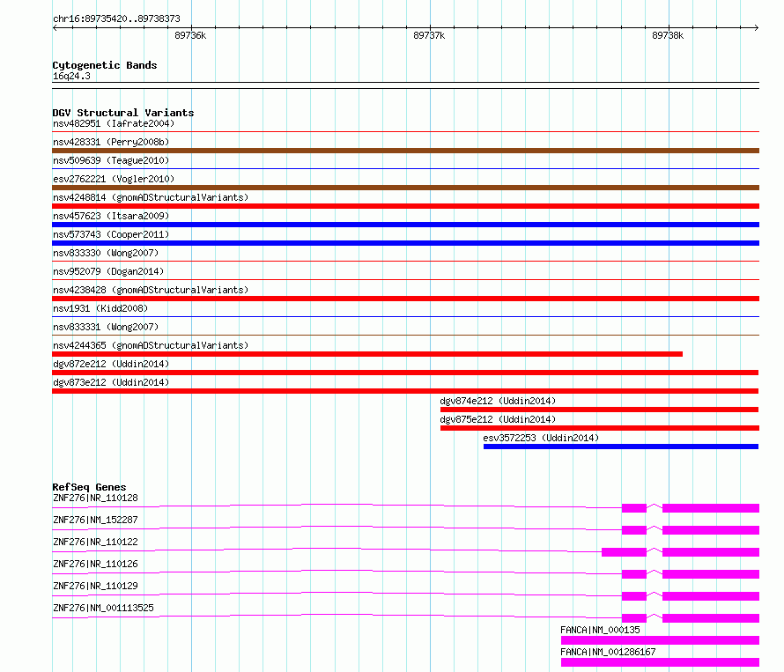
Task: Select the nsv952079 (Dogan2014) label
Action: click(108, 271)
